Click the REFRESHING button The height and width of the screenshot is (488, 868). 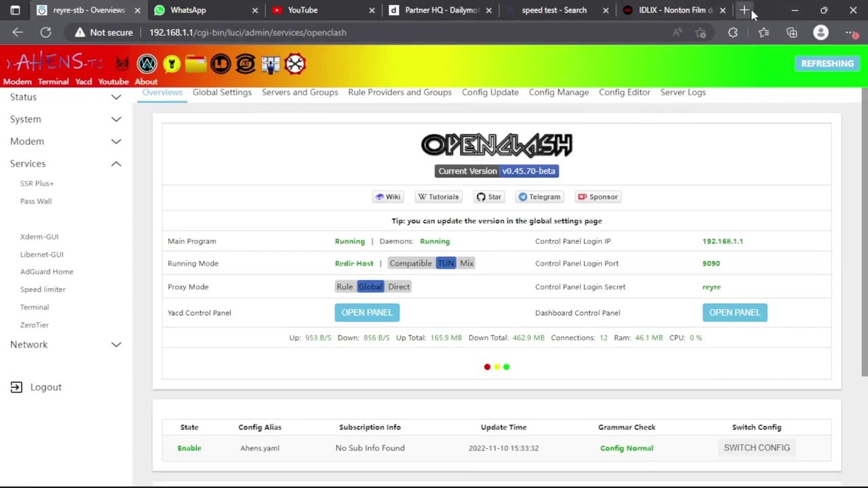coord(827,64)
